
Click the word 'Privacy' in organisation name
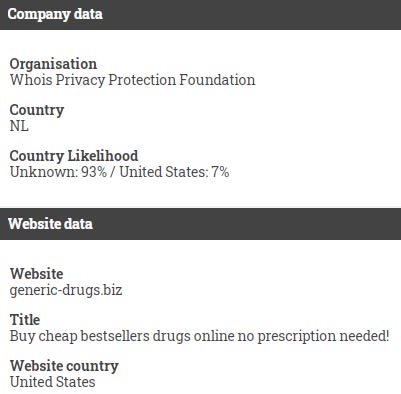[80, 81]
